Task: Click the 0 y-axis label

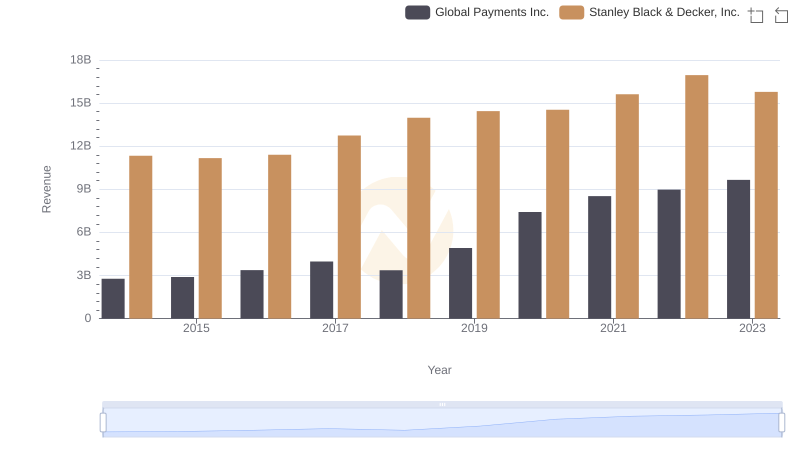Action: click(x=88, y=318)
